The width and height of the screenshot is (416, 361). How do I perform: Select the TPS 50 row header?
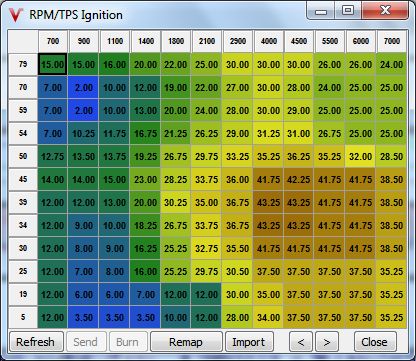23,156
